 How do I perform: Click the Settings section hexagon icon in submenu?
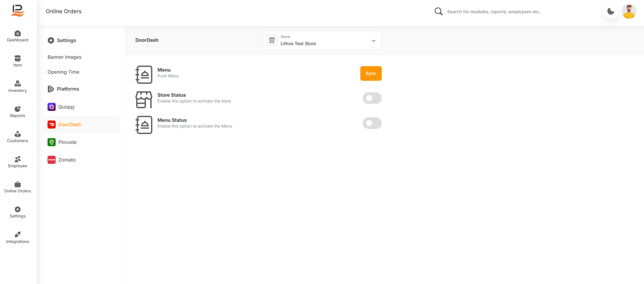coord(51,40)
